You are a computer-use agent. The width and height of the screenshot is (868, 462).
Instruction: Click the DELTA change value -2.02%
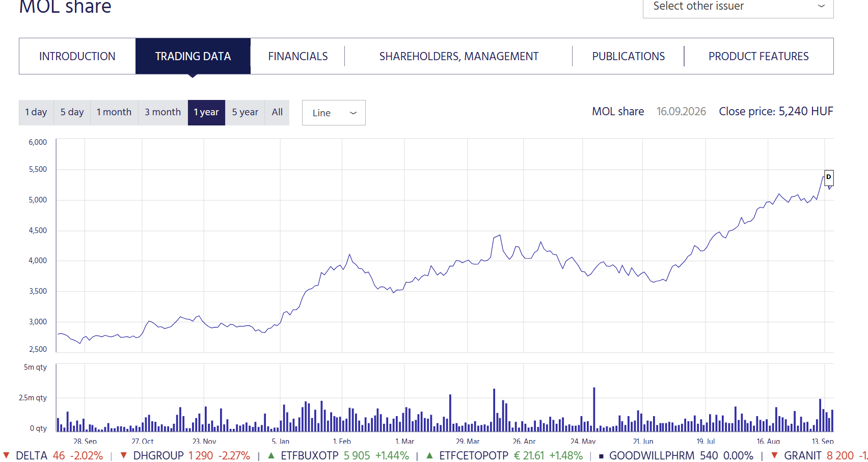(x=87, y=455)
